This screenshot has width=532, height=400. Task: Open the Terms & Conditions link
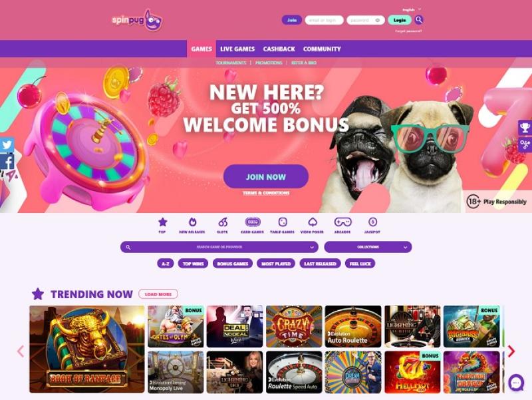click(266, 193)
